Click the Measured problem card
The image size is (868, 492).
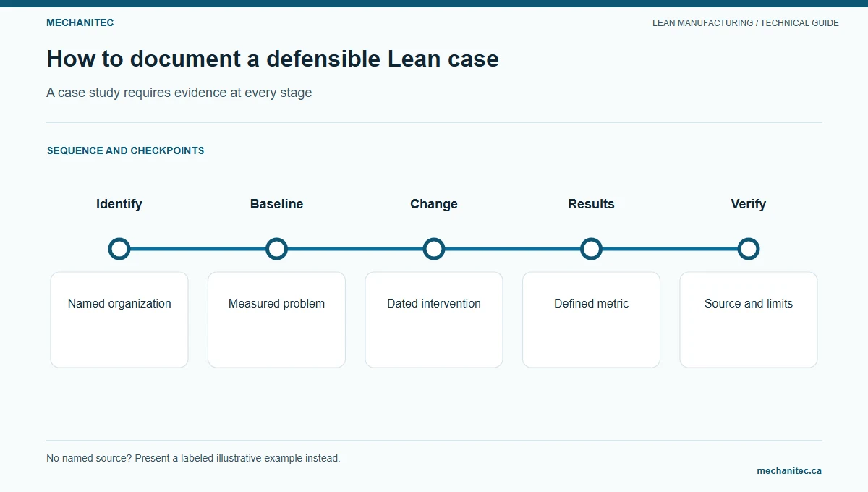tap(276, 320)
